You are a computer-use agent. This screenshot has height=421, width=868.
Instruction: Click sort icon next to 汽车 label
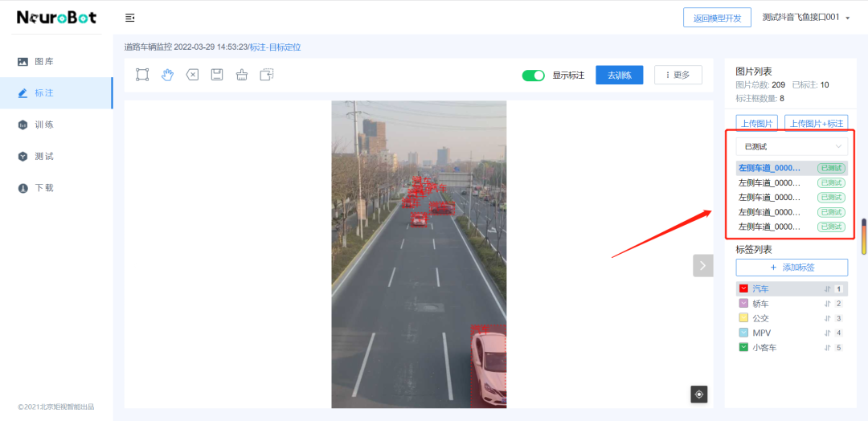click(828, 288)
